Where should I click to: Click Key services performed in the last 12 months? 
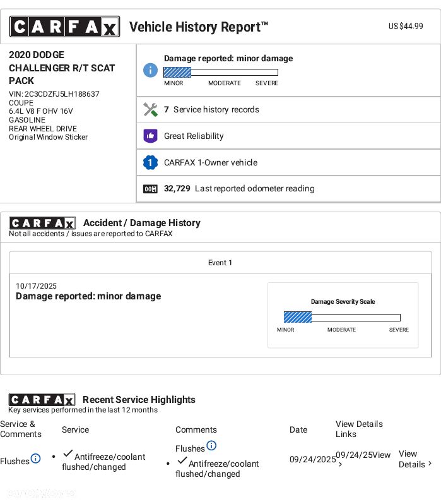(83, 410)
